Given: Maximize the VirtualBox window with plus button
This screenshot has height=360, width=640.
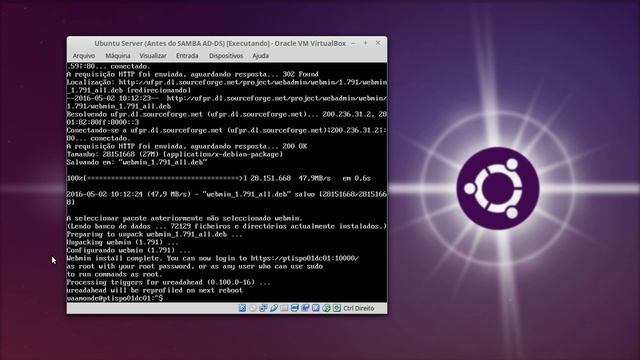Looking at the screenshot, I should click(366, 43).
